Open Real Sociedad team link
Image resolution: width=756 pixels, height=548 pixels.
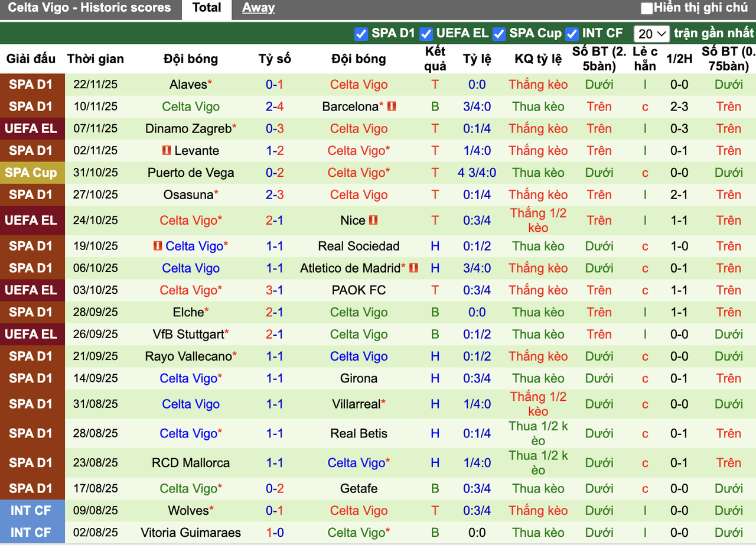359,246
